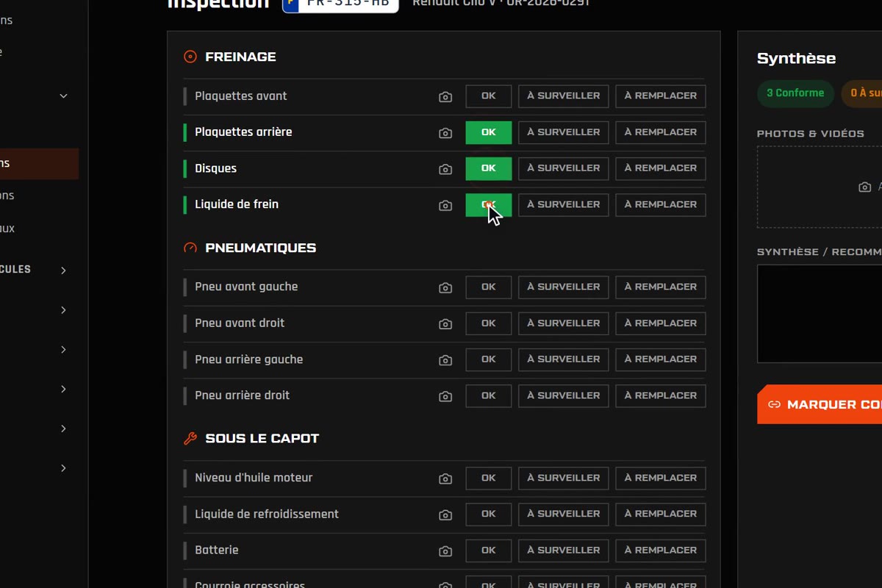The width and height of the screenshot is (882, 588).
Task: Set Niveau d'huile moteur to OK
Action: 489,478
